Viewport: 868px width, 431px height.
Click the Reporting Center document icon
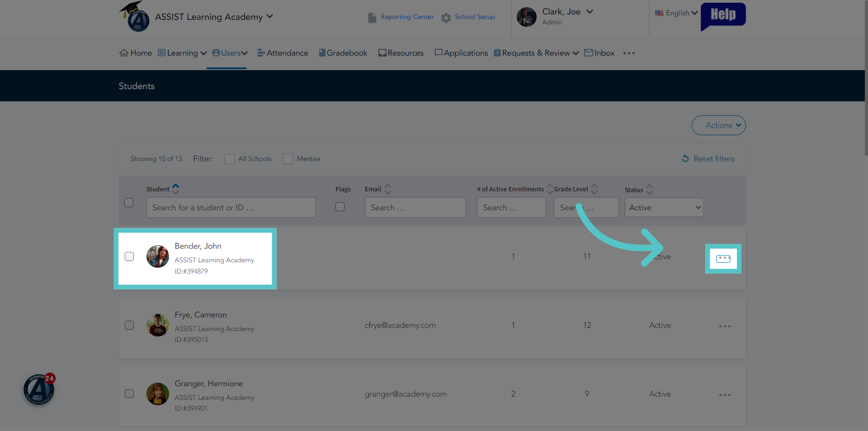pyautogui.click(x=372, y=18)
